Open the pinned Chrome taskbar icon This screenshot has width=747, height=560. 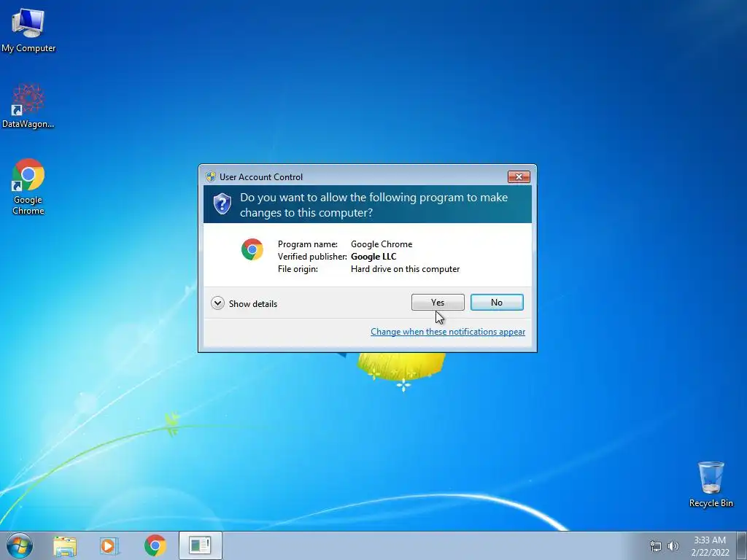click(x=155, y=545)
